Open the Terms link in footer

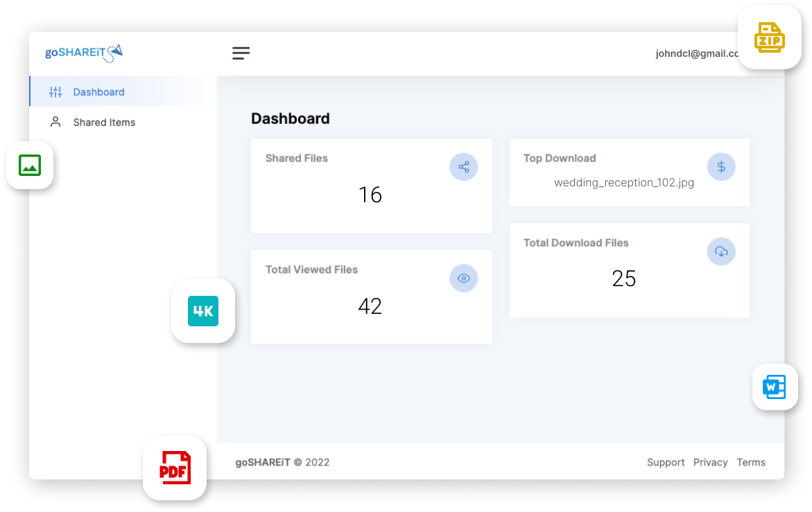click(751, 462)
